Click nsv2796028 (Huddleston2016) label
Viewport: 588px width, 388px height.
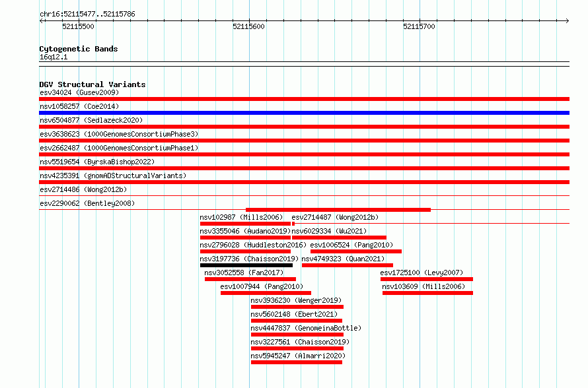(253, 245)
